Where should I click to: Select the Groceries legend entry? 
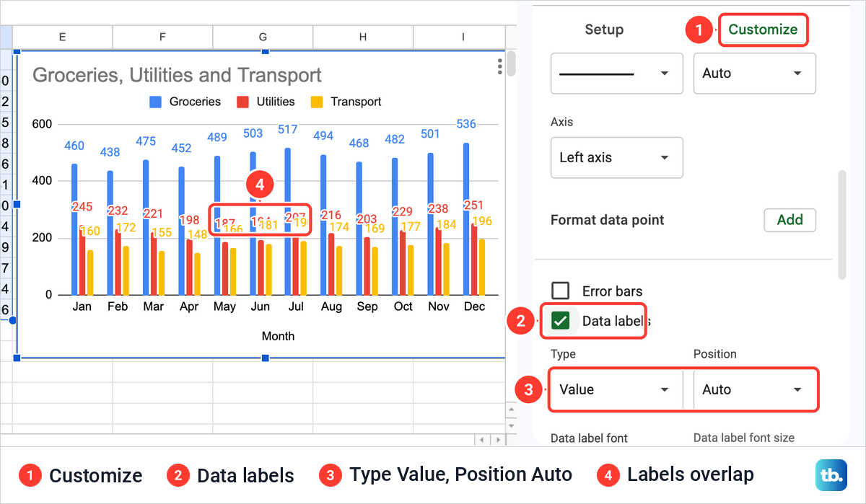[185, 102]
